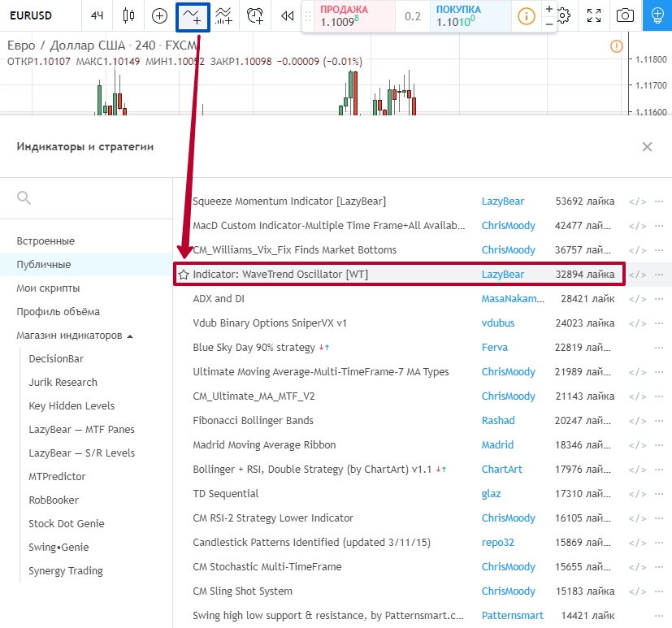
Task: Click the Compare or add symbol icon
Action: click(x=160, y=15)
